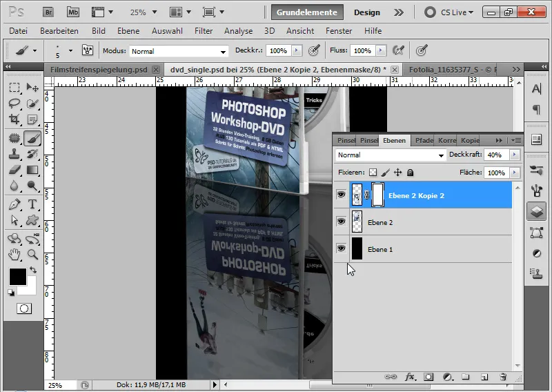
Task: Launch Adobe Bridge
Action: 48,12
